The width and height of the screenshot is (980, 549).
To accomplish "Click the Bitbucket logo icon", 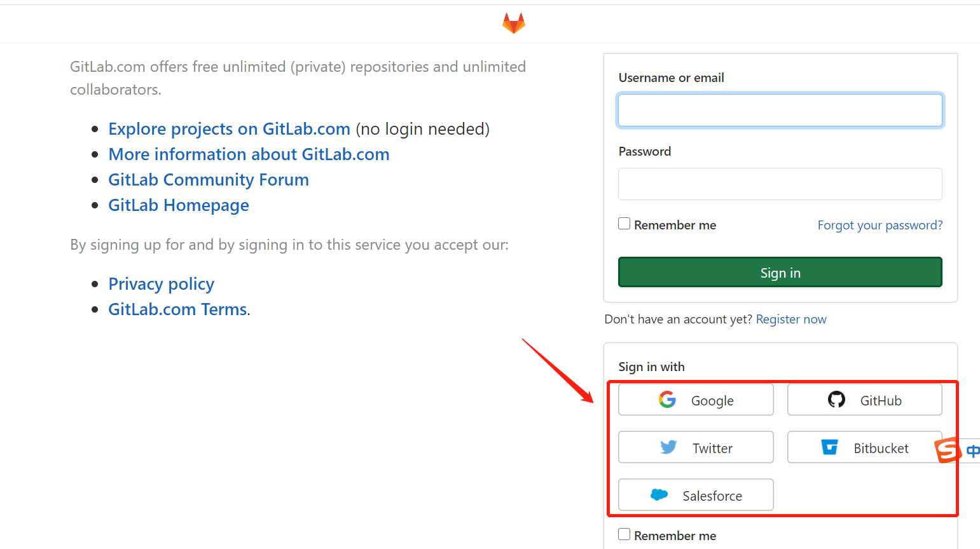I will pos(830,447).
